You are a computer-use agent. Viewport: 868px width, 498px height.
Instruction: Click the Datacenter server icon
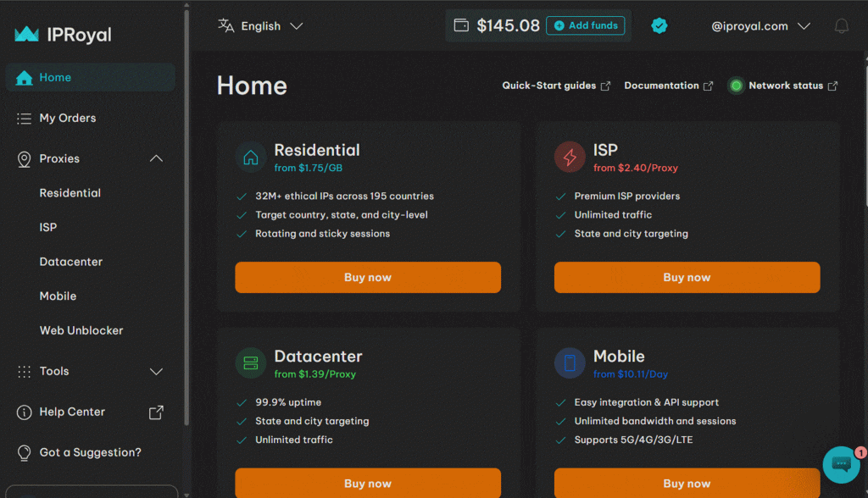(x=251, y=363)
